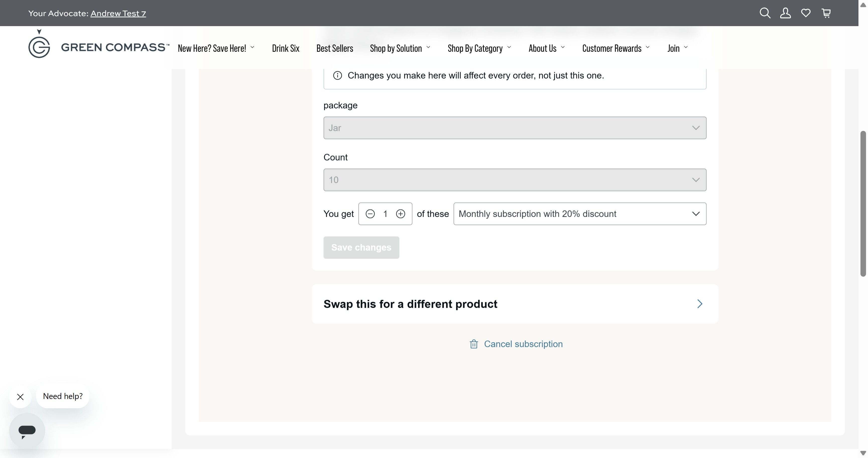Go to Drink Six page
Screen dimensions: 868x458
[286, 48]
